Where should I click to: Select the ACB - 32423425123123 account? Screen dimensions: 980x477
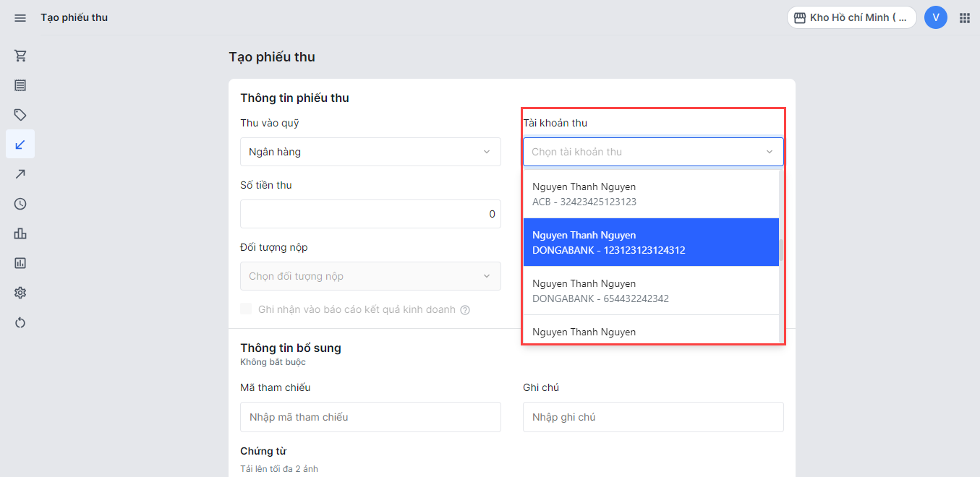[651, 194]
